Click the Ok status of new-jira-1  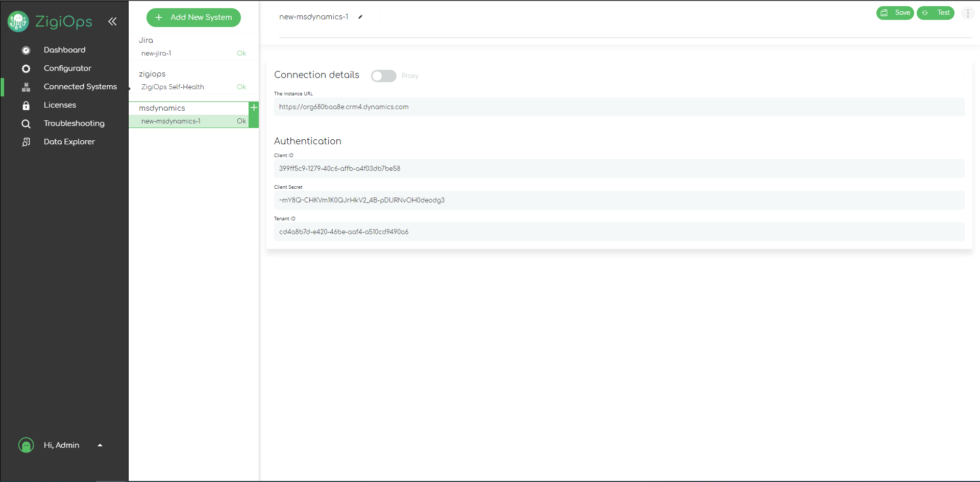[241, 53]
